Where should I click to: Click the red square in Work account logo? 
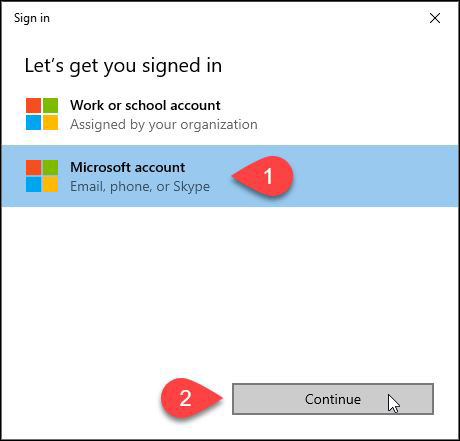34,105
